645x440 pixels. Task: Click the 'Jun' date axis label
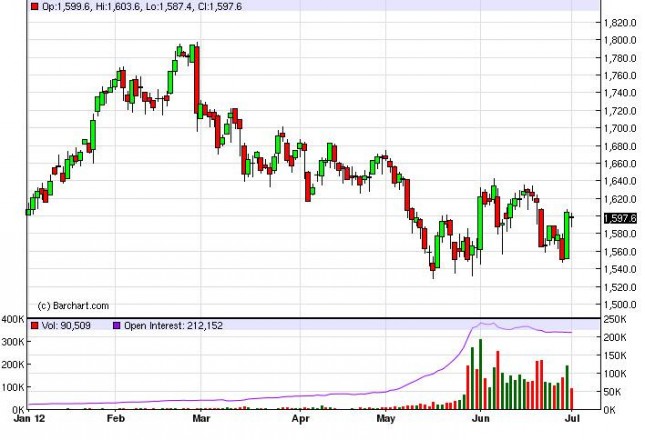point(480,419)
